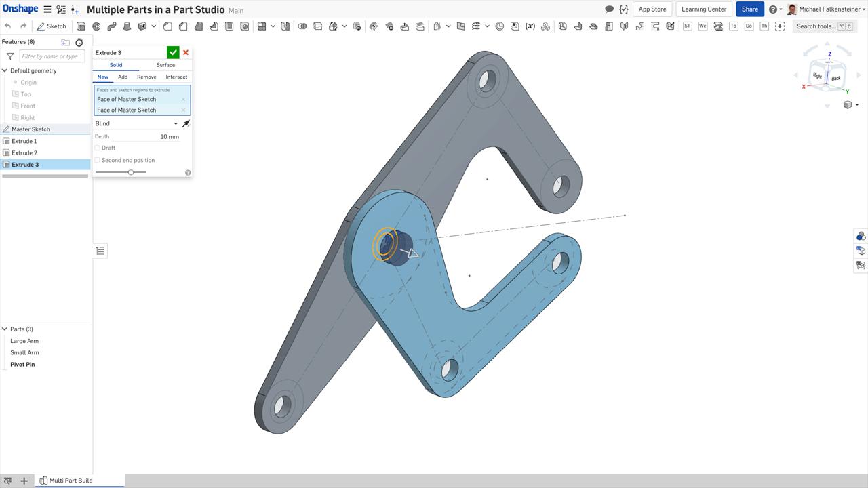This screenshot has width=868, height=488.
Task: Activate the Boolean tool icon
Action: pos(302,26)
